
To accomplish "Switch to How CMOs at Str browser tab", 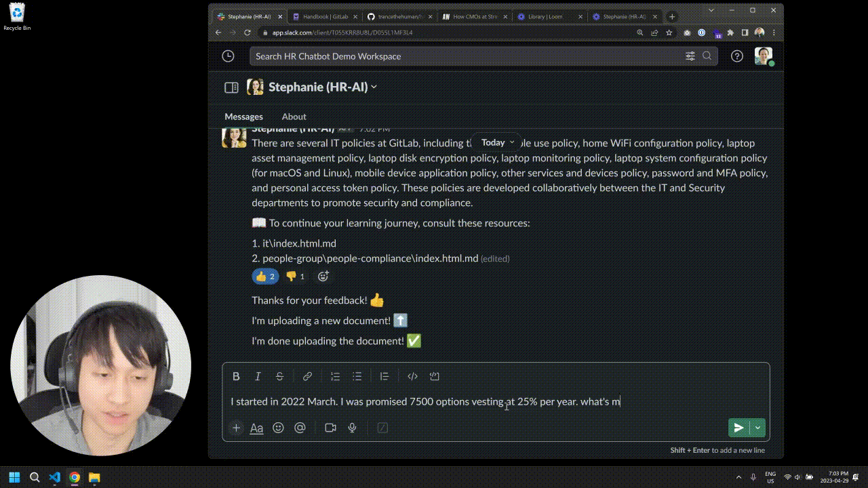I will point(475,16).
